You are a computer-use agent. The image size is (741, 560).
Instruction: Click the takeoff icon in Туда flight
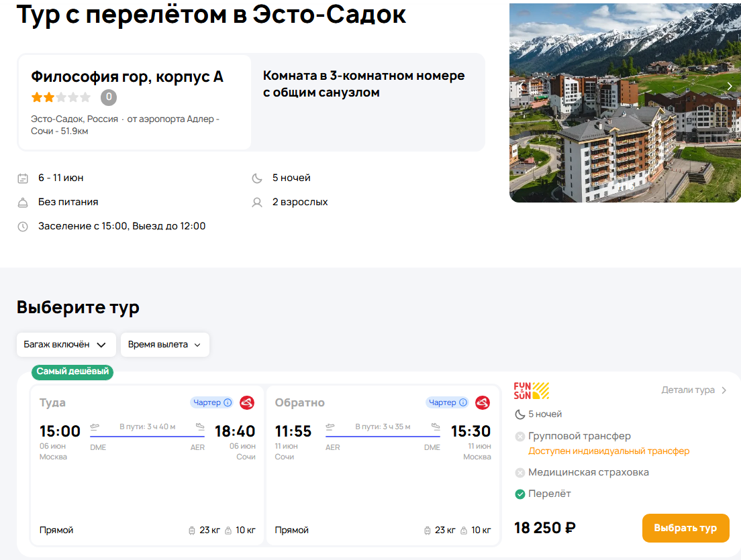pyautogui.click(x=95, y=427)
